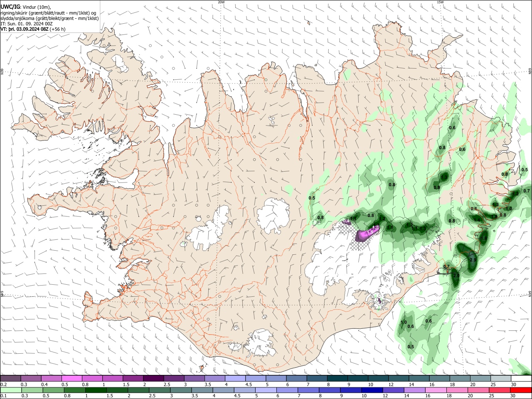Pick lower legend swatch between 14 and 16
This screenshot has width=532, height=399.
coord(415,390)
